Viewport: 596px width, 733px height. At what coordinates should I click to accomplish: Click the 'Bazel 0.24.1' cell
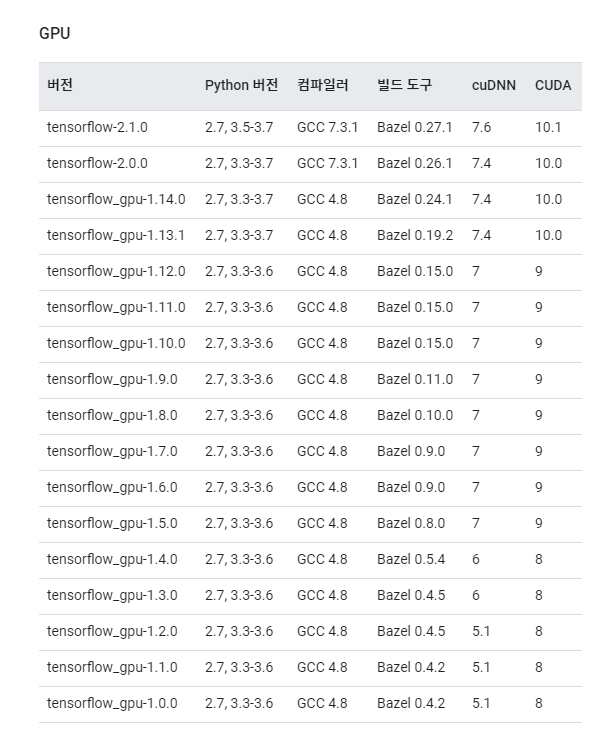click(415, 199)
